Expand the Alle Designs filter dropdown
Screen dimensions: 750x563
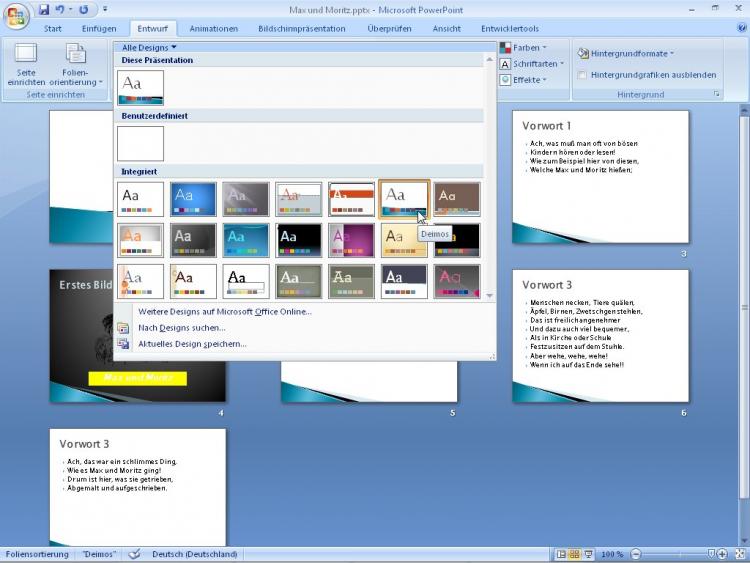pyautogui.click(x=149, y=47)
